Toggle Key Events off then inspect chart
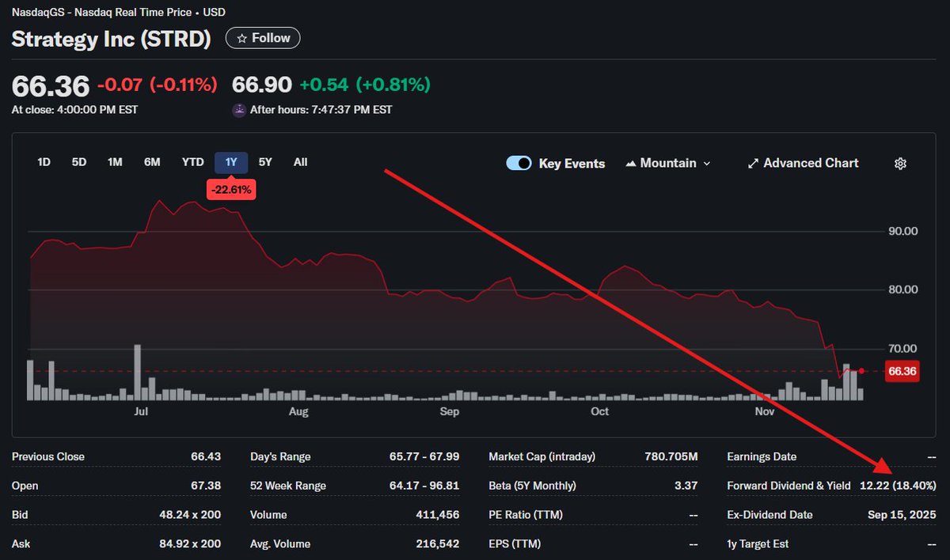This screenshot has width=950, height=560. pyautogui.click(x=519, y=163)
